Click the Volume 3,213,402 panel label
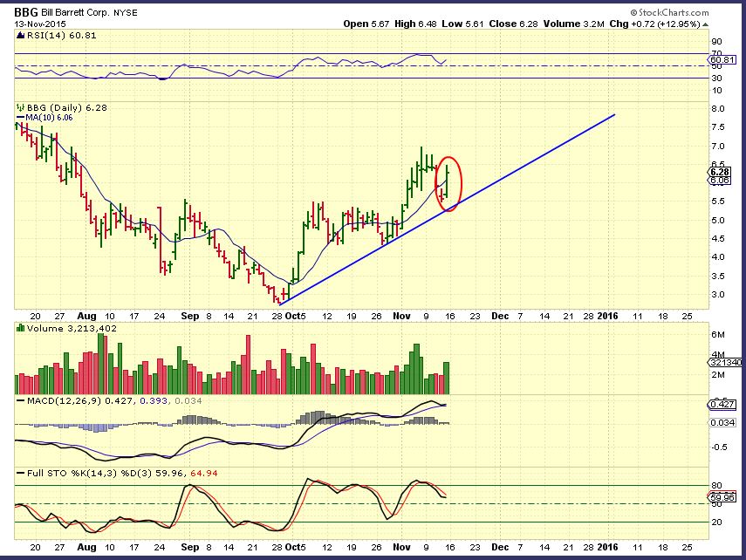The width and height of the screenshot is (746, 560). pyautogui.click(x=72, y=328)
